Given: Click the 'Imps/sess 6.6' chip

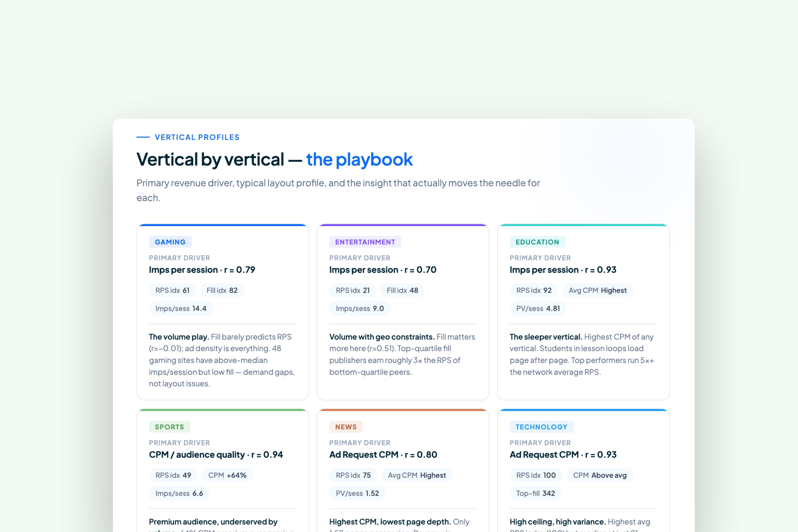Looking at the screenshot, I should [x=179, y=493].
